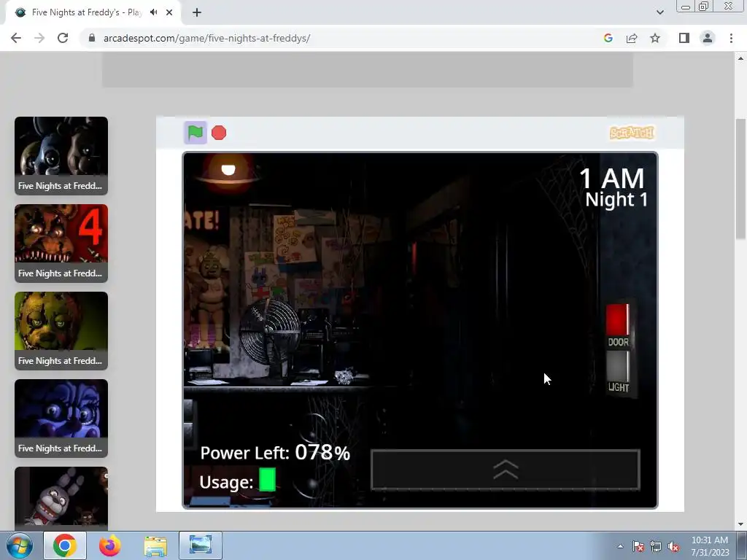This screenshot has height=560, width=747.
Task: Launch Firefox from the taskbar
Action: (x=109, y=545)
